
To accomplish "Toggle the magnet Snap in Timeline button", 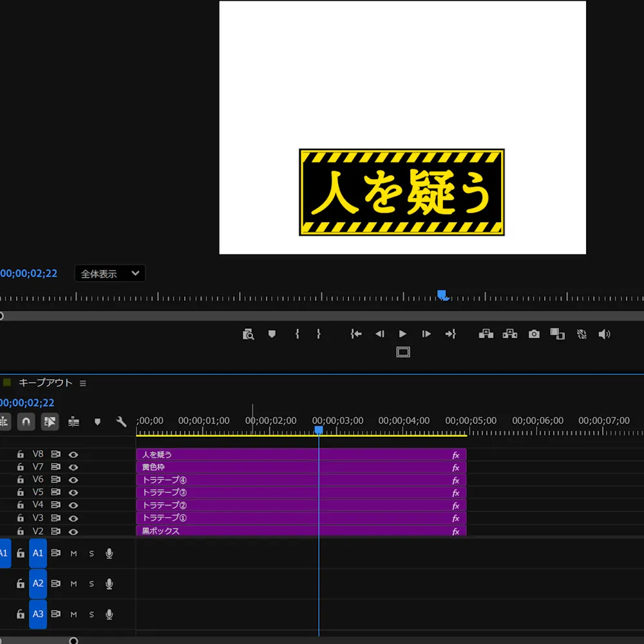I will point(26,422).
